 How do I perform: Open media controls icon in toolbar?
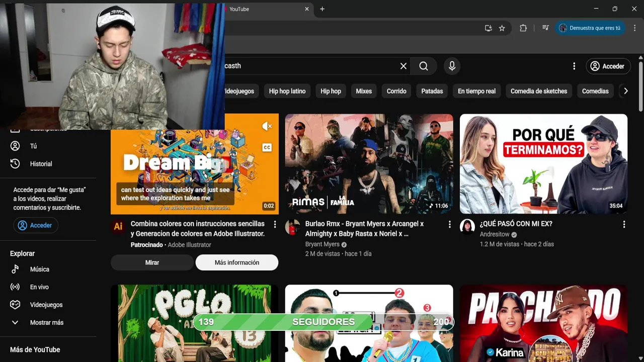[x=545, y=28]
